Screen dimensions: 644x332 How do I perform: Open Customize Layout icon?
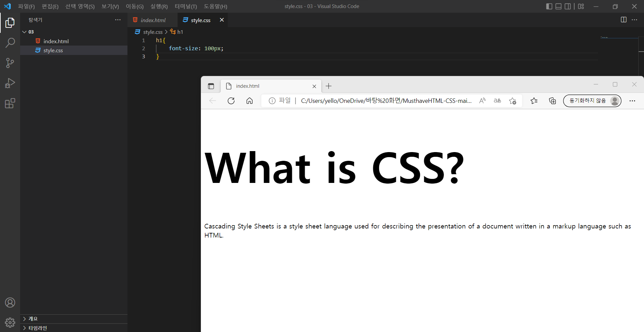point(581,6)
